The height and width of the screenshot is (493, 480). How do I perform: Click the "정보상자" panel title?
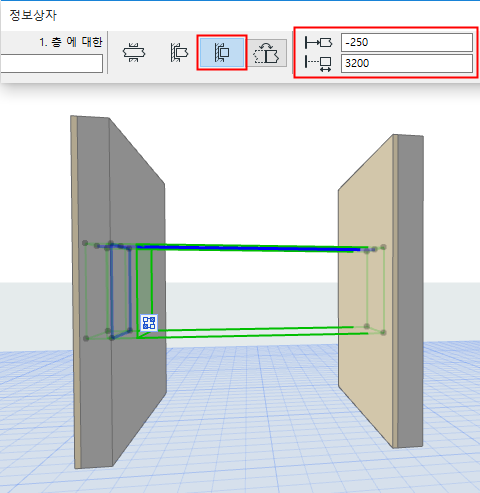33,15
